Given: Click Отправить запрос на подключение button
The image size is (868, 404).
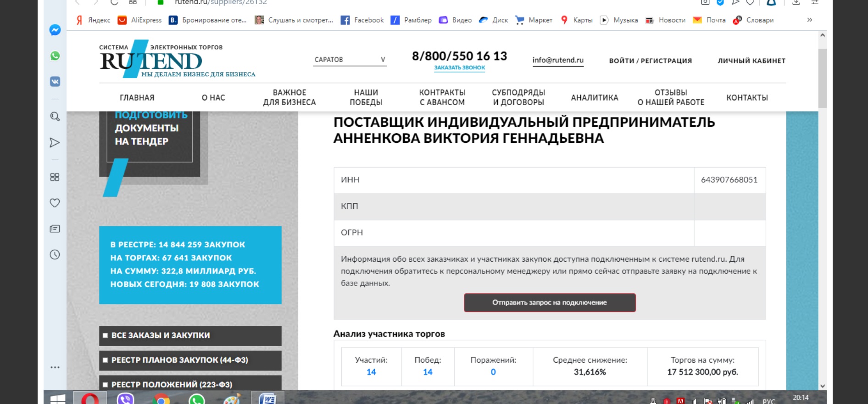Looking at the screenshot, I should 550,303.
